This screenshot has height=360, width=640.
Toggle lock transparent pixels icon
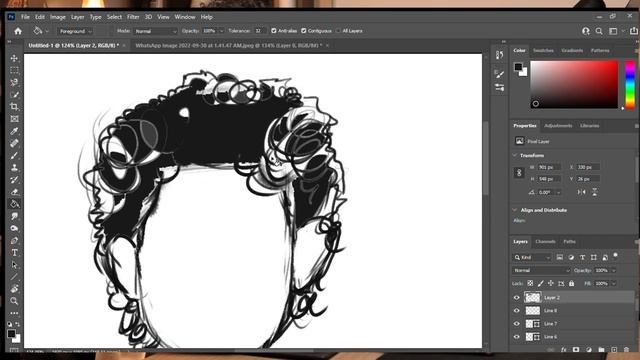[x=530, y=283]
